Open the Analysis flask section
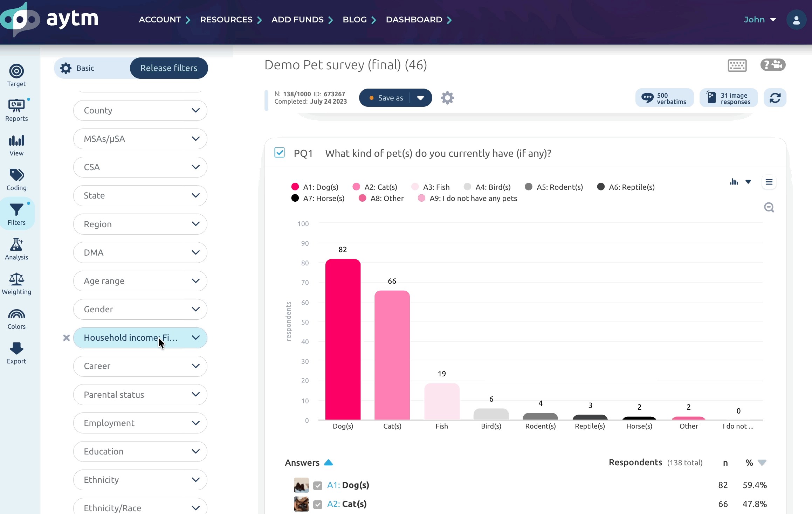 click(16, 249)
